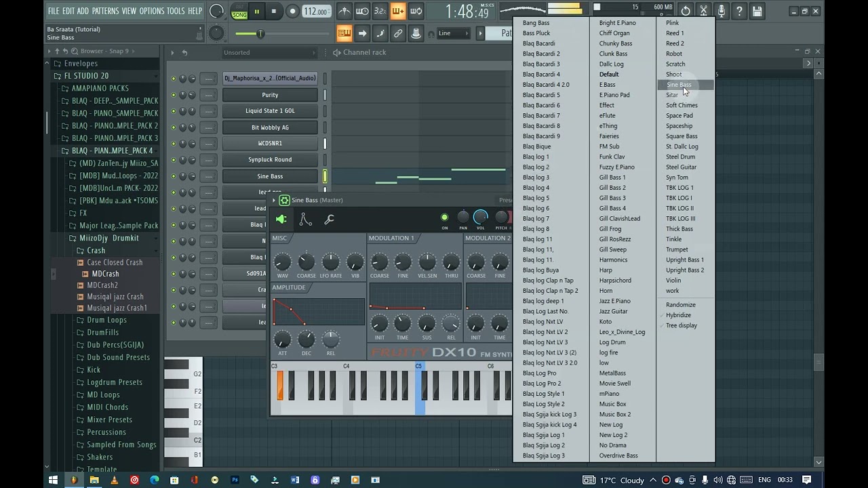The width and height of the screenshot is (868, 488).
Task: Open the plugin editor tab in Sine Bass window
Action: [x=281, y=220]
